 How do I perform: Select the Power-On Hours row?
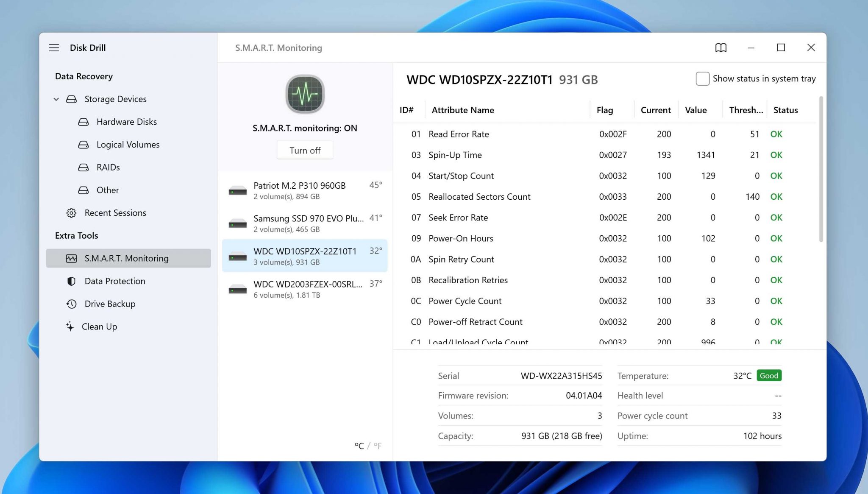[x=604, y=238]
